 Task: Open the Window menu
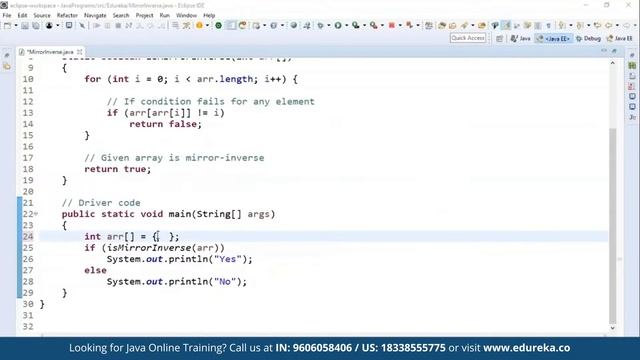tap(186, 16)
